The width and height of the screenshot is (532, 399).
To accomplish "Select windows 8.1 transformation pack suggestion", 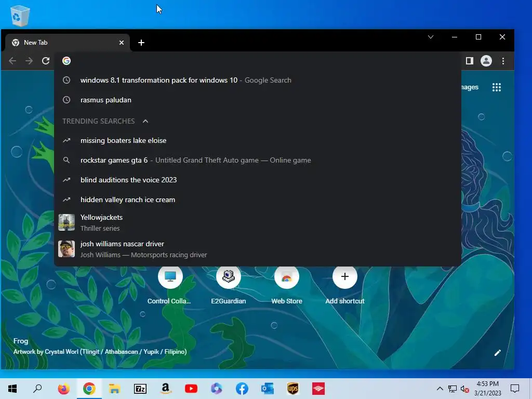I will (258, 81).
